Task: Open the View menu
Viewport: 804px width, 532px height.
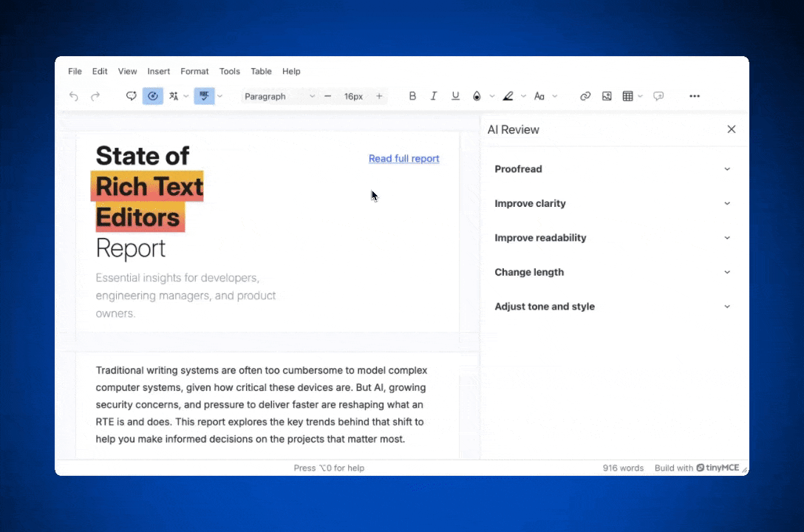Action: (127, 71)
